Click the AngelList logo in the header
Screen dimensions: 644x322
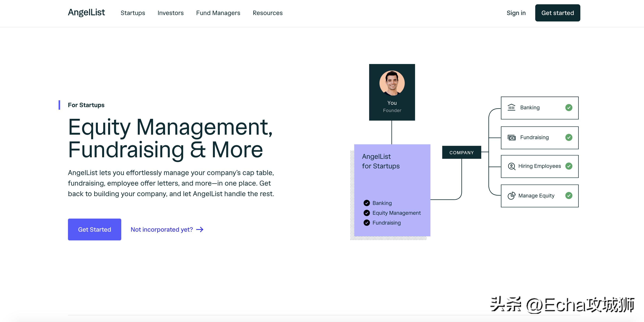coord(86,12)
